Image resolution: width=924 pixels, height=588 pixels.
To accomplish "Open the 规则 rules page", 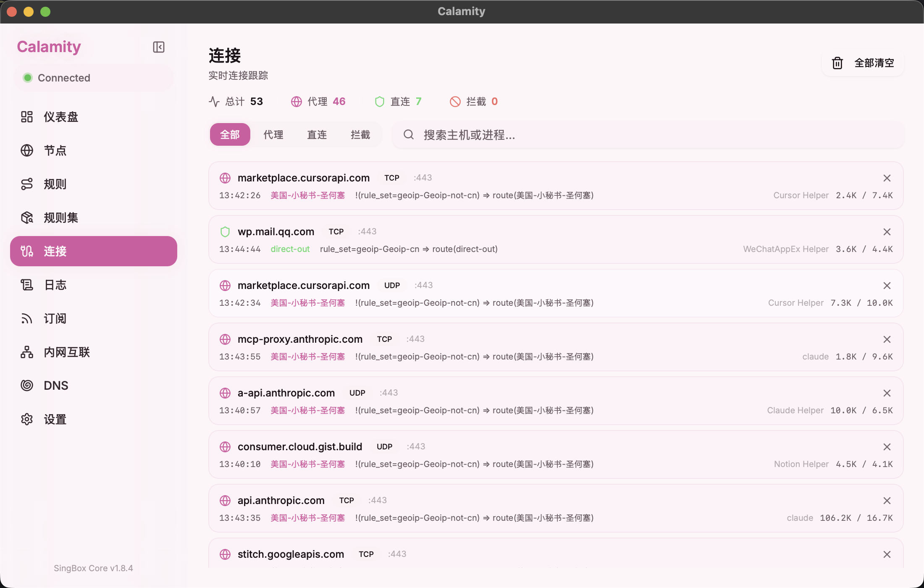I will click(x=55, y=184).
